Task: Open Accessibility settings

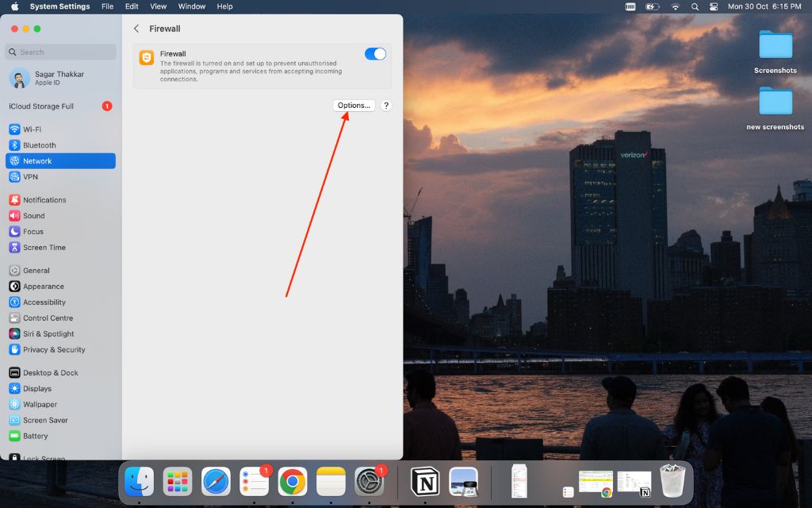Action: 44,302
